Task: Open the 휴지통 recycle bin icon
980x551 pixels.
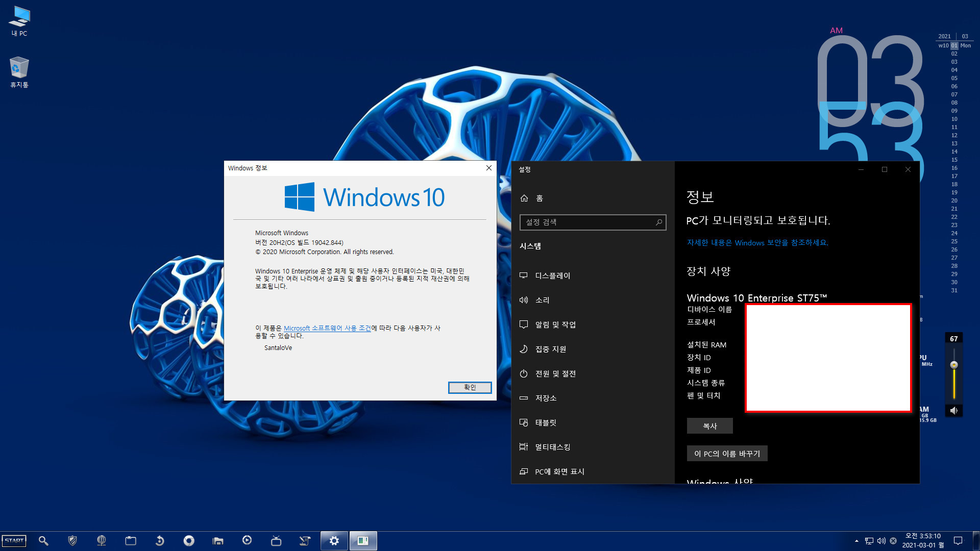Action: (19, 72)
